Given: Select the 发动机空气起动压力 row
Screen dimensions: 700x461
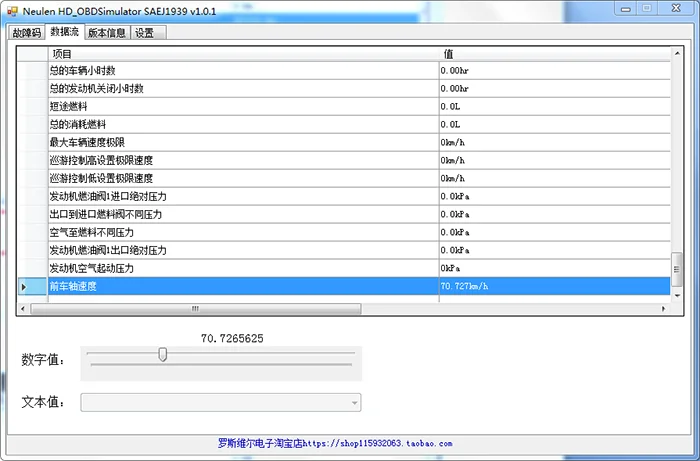Looking at the screenshot, I should point(344,268).
